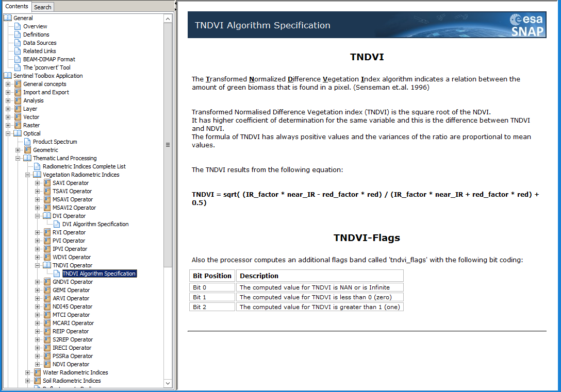Collapse the Vegetation Radiometric Indices node
The height and width of the screenshot is (392, 561).
(x=27, y=175)
